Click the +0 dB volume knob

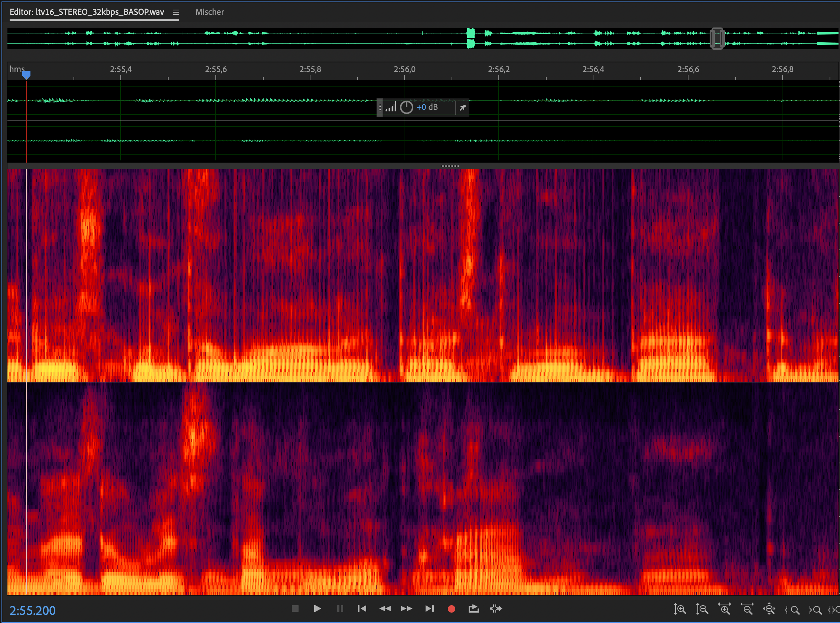(406, 107)
